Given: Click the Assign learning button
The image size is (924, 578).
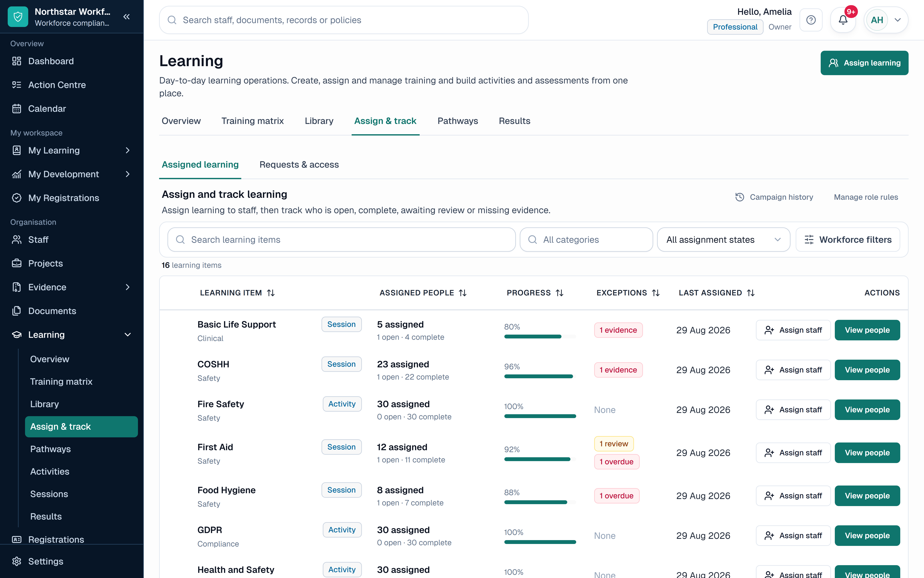Looking at the screenshot, I should [x=864, y=63].
